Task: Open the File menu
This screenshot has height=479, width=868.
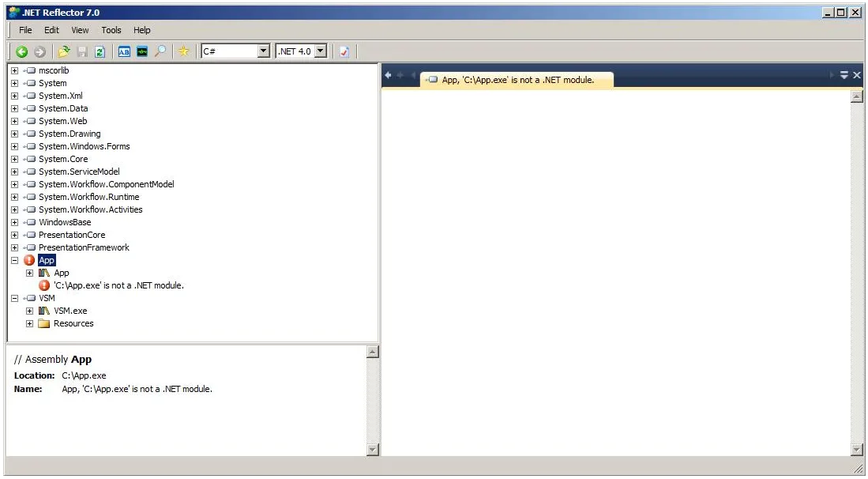Action: [25, 30]
